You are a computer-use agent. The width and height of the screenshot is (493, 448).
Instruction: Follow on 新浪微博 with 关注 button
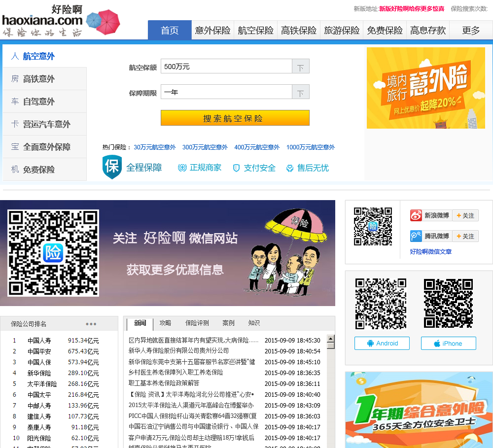[465, 215]
